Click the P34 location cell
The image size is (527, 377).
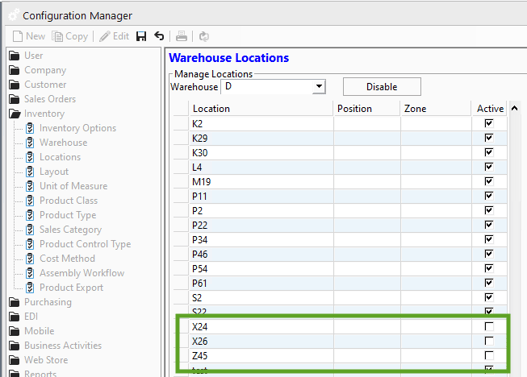261,240
